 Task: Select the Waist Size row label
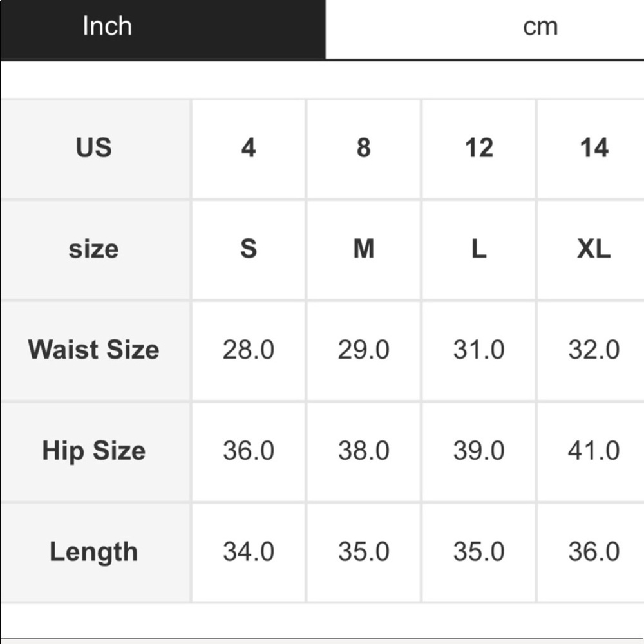point(94,350)
